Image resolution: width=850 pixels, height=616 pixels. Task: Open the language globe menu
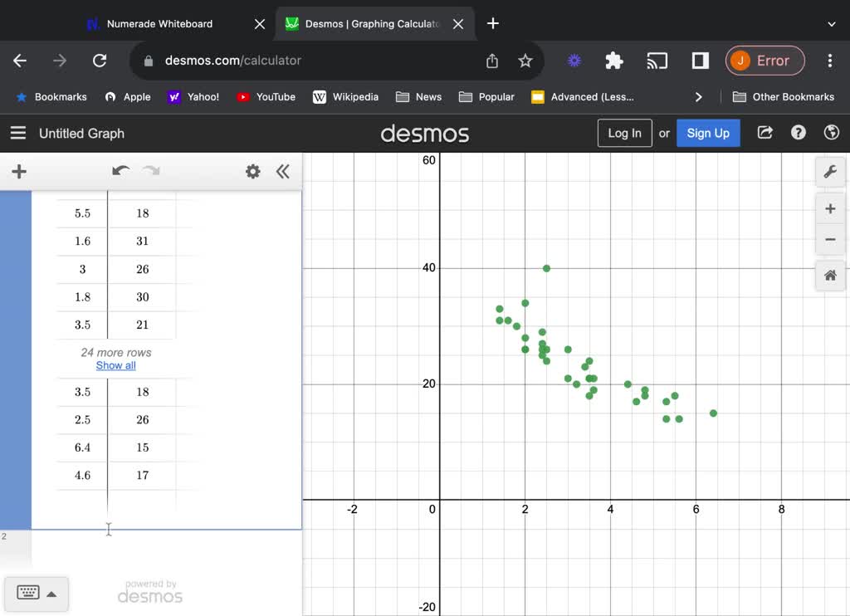tap(831, 133)
